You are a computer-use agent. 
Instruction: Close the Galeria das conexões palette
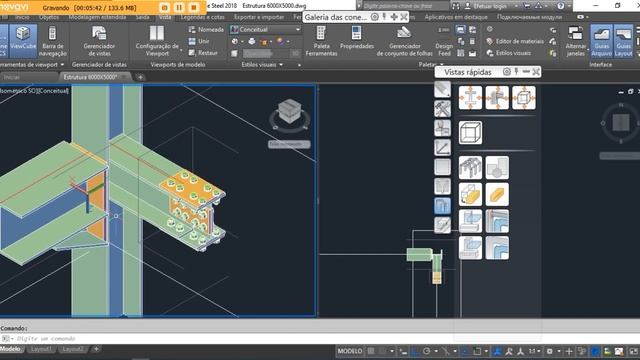pyautogui.click(x=404, y=17)
